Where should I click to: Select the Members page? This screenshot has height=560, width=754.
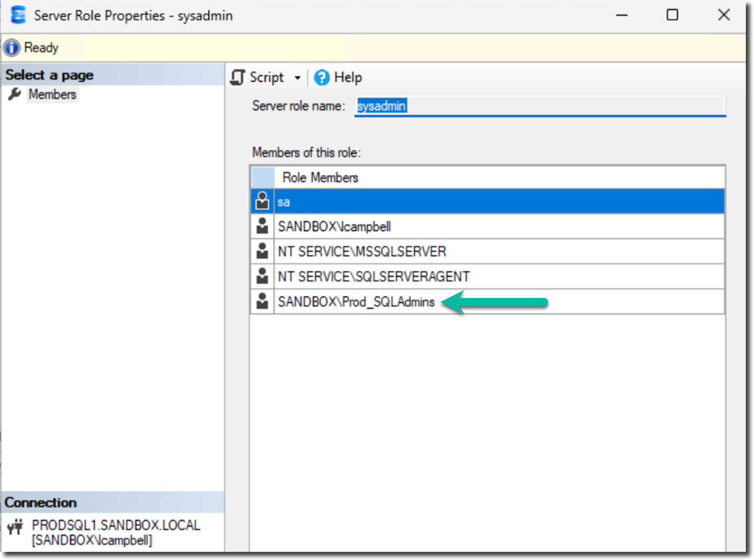52,94
